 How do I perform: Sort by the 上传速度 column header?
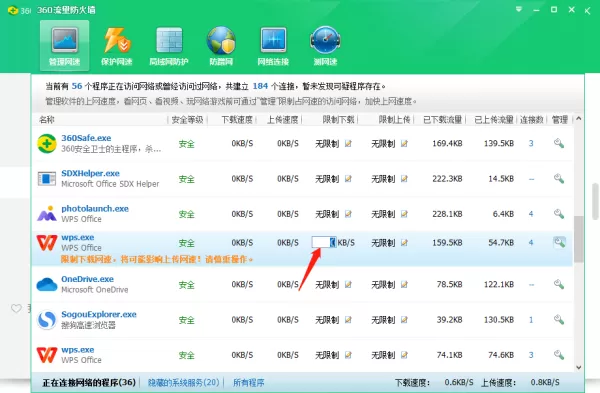click(x=282, y=120)
